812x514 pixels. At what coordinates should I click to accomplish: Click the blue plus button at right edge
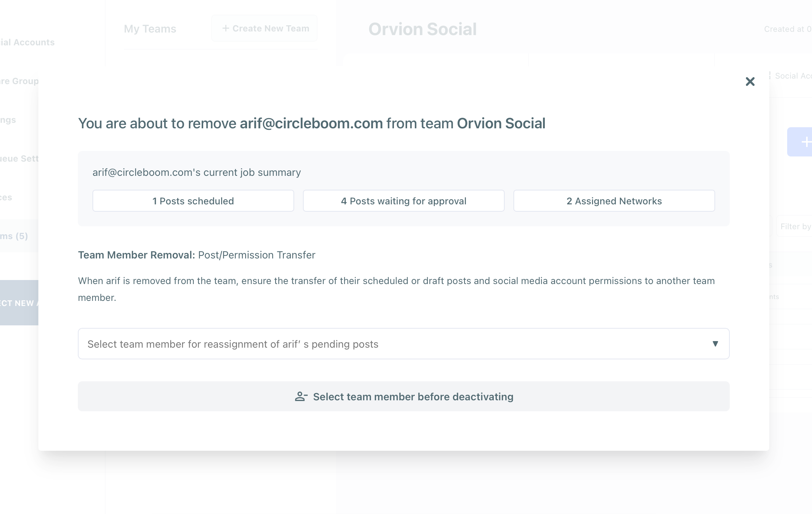[x=802, y=142]
